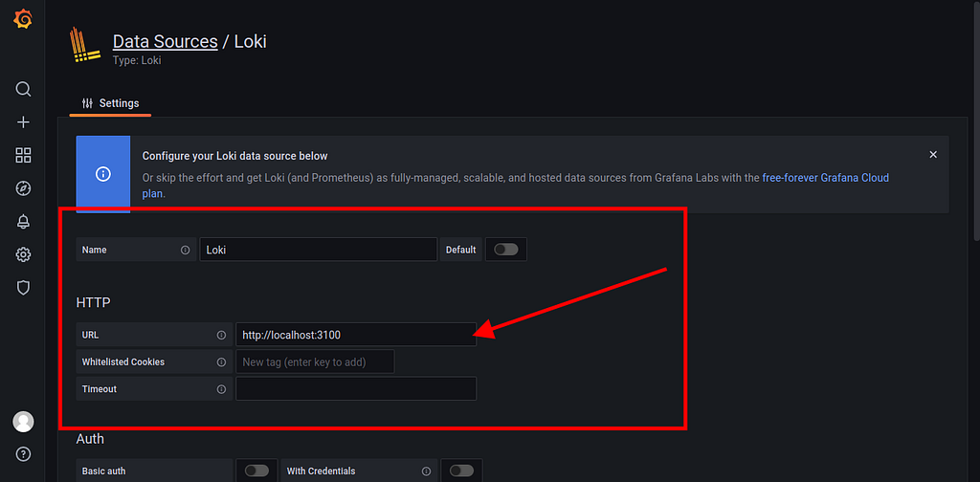
Task: Open the Search dashboards magnifier icon
Action: [x=23, y=89]
